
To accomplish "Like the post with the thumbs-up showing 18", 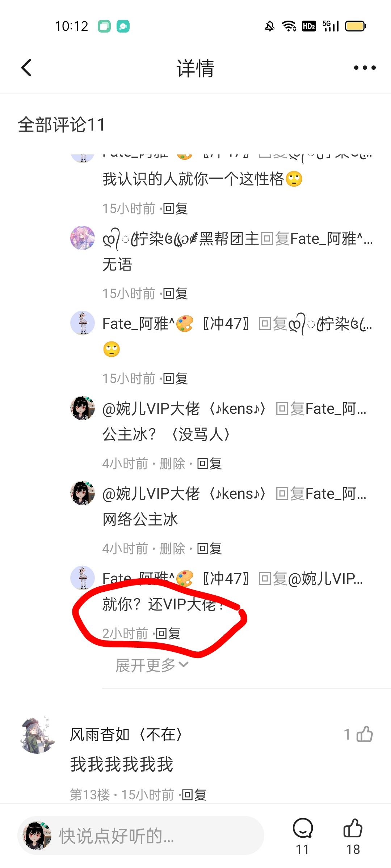I will pyautogui.click(x=353, y=828).
